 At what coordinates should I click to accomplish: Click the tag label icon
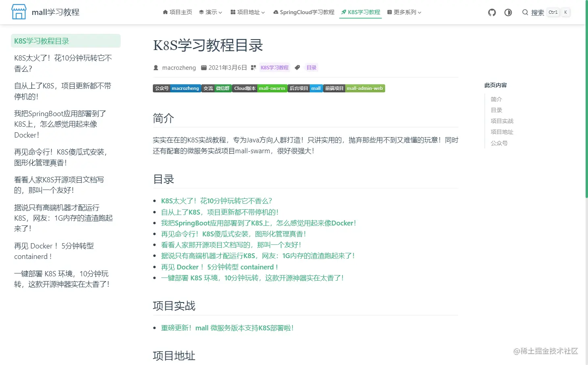point(297,68)
